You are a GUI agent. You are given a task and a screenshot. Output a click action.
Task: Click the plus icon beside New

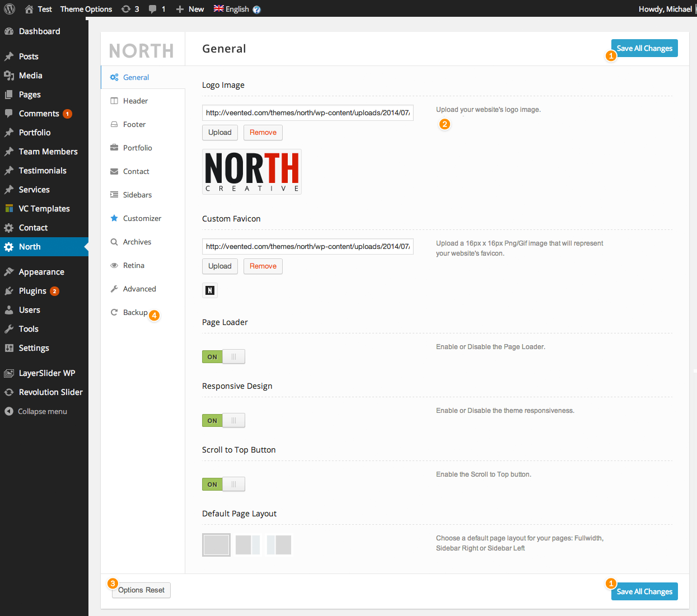[180, 10]
